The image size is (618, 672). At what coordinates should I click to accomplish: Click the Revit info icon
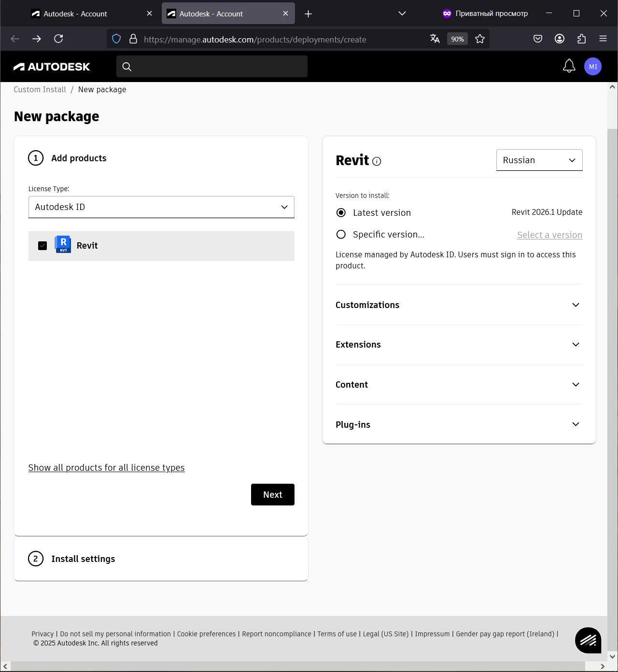coord(377,162)
